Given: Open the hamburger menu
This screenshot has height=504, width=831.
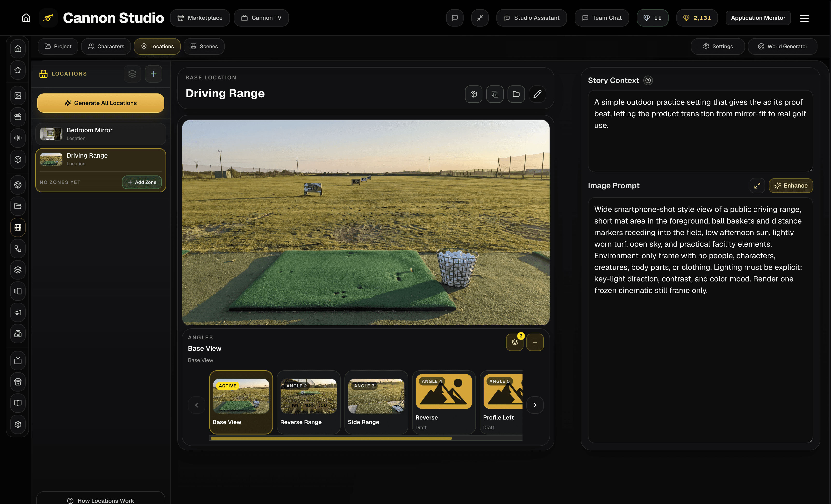Looking at the screenshot, I should click(x=804, y=18).
